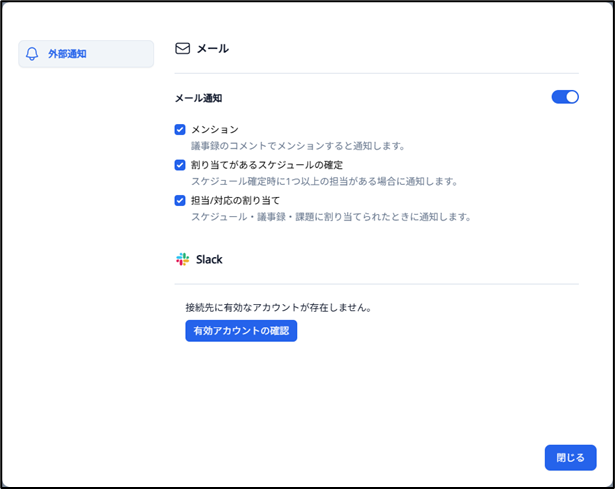Turn off the メール通知 toggle switch
Screen dimensions: 615x489
pyautogui.click(x=565, y=97)
